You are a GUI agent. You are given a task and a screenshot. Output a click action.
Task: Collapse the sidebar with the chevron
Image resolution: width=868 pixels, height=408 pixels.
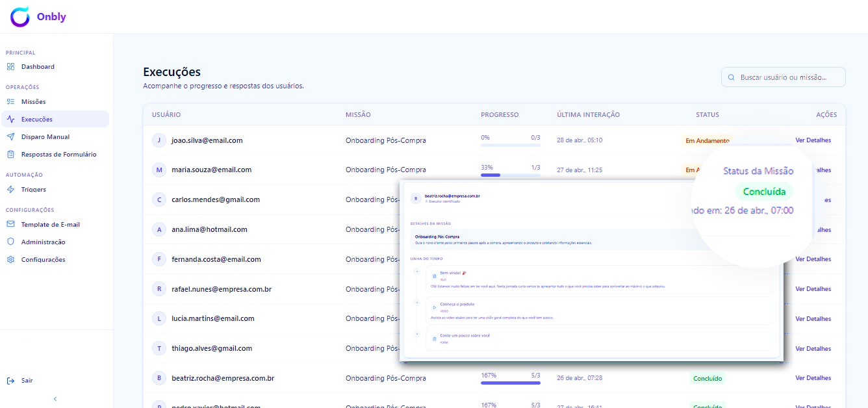tap(55, 399)
